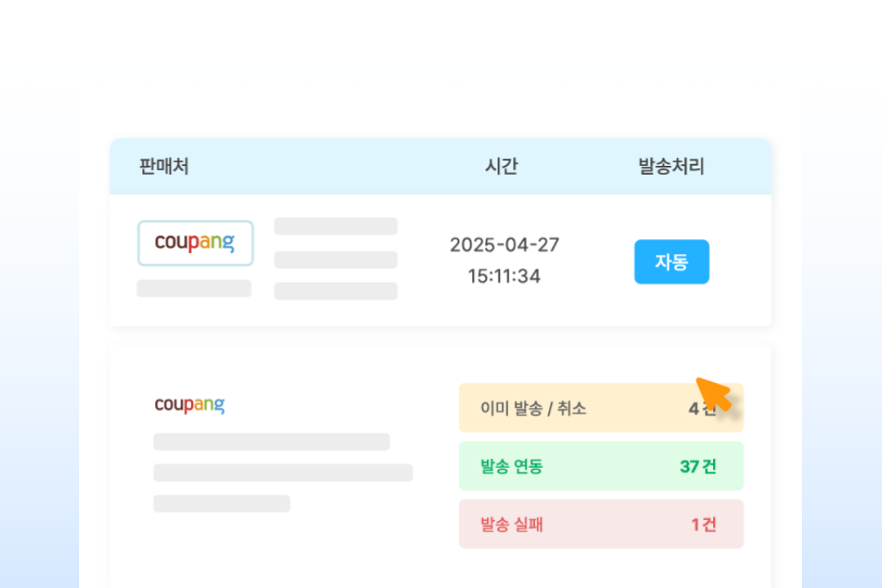
Task: Click the 이미 발송 / 취소 label
Action: point(533,408)
